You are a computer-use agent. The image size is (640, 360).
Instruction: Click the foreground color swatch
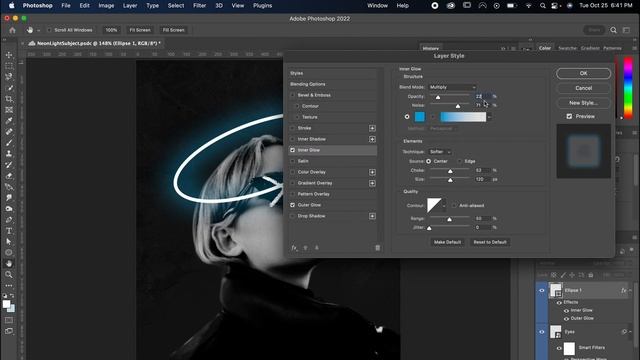[6, 304]
